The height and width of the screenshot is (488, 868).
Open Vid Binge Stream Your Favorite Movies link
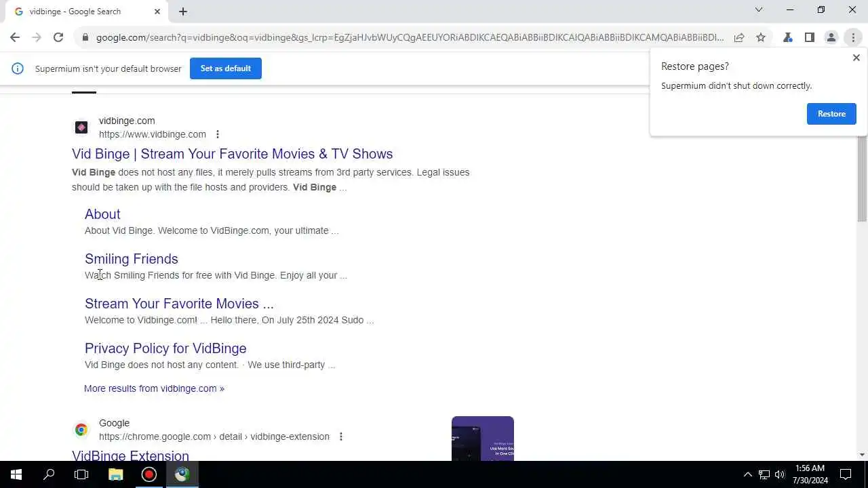[232, 154]
